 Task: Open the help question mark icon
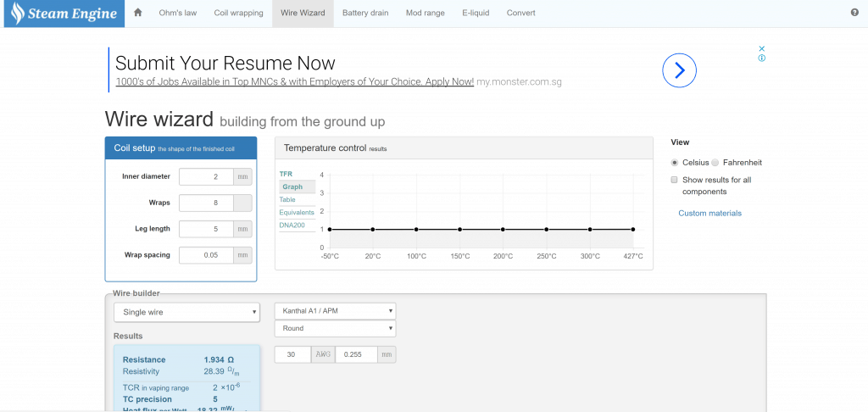pyautogui.click(x=854, y=14)
